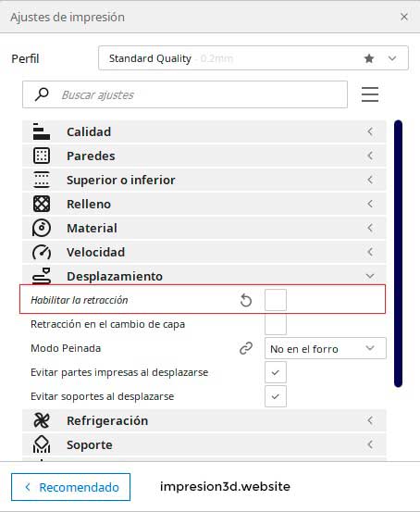The width and height of the screenshot is (420, 512).
Task: Click the Material spool icon
Action: (42, 228)
